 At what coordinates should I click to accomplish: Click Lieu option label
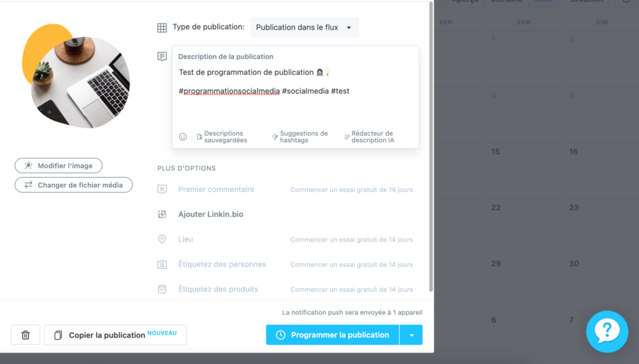tap(185, 239)
